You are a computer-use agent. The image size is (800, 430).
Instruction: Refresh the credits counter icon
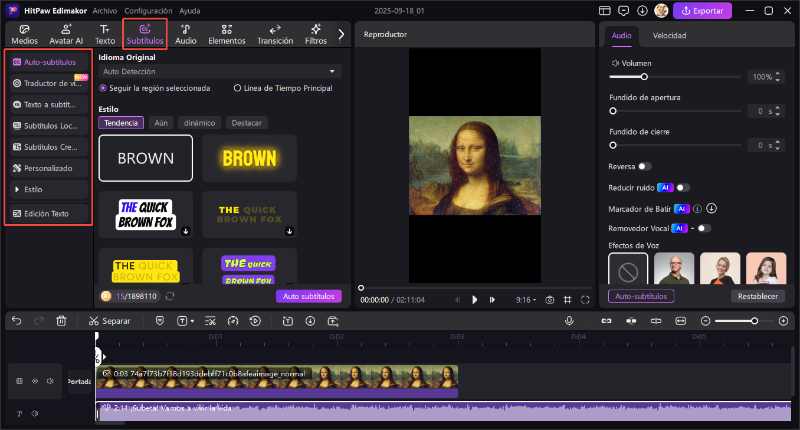tap(170, 296)
